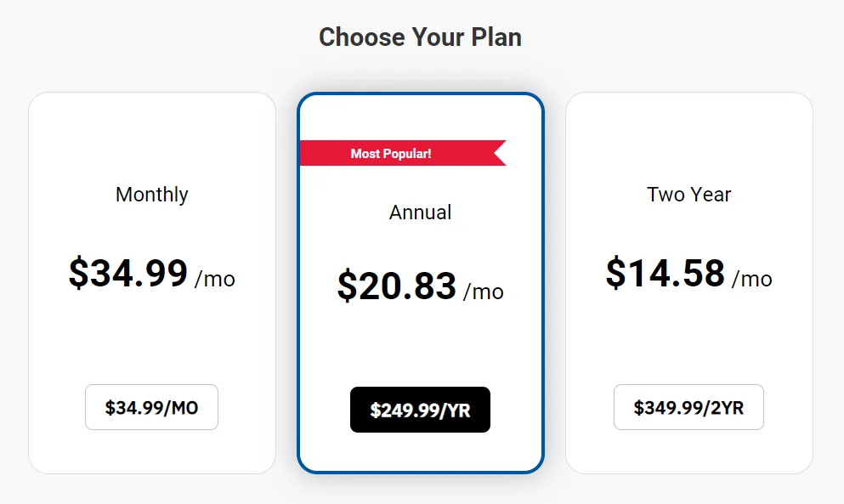
Task: Select the Monthly plan title
Action: [x=151, y=195]
